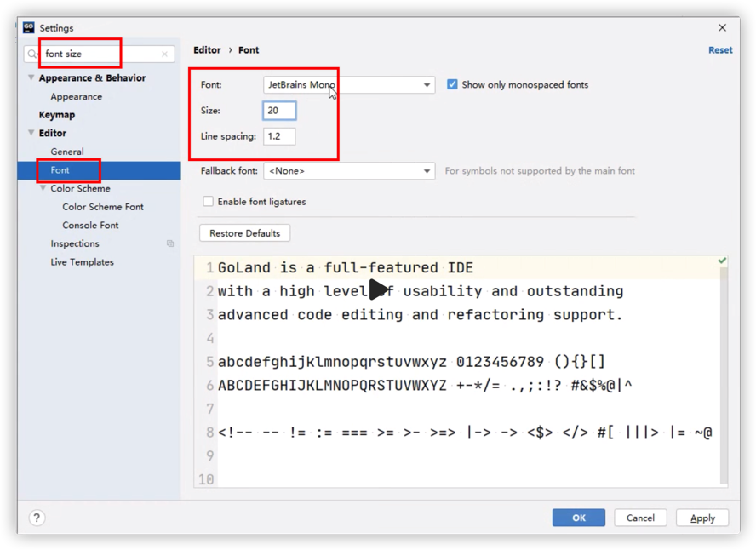The height and width of the screenshot is (550, 756).
Task: Click the GoLand logo in title bar
Action: point(29,27)
